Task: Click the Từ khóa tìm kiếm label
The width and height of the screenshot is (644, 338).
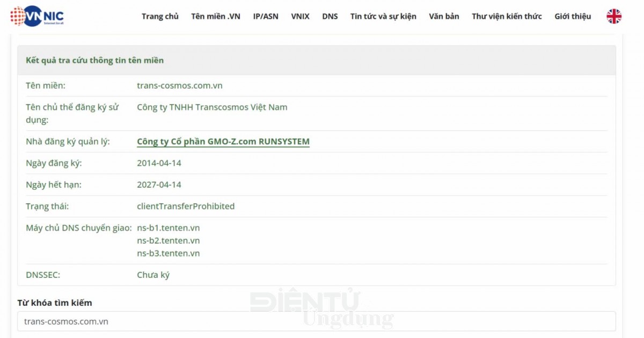Action: click(x=55, y=303)
